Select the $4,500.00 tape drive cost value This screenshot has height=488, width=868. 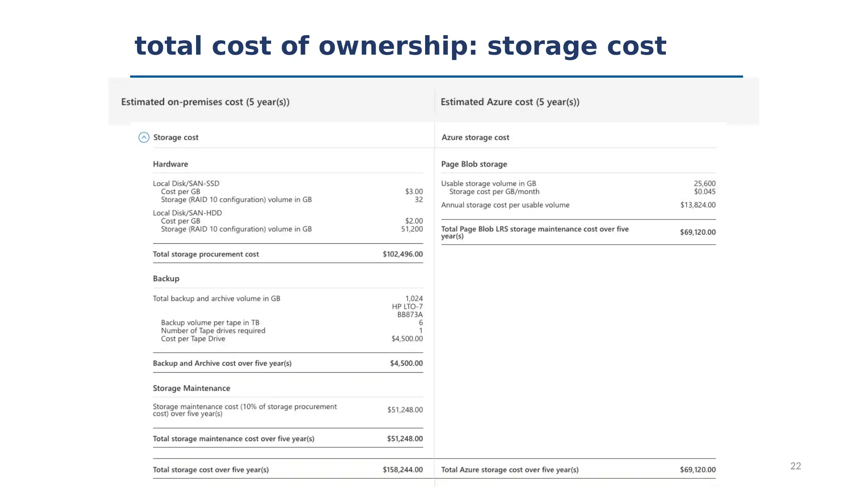407,339
